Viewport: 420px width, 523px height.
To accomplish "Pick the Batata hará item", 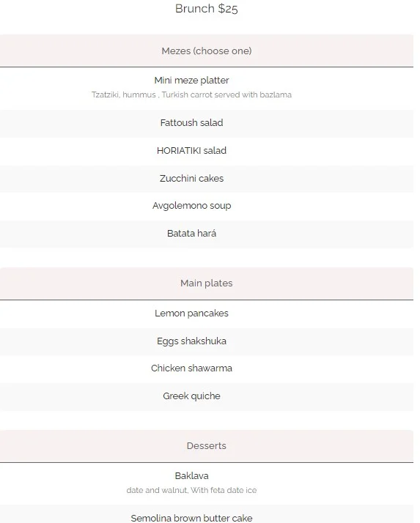I will tap(207, 234).
